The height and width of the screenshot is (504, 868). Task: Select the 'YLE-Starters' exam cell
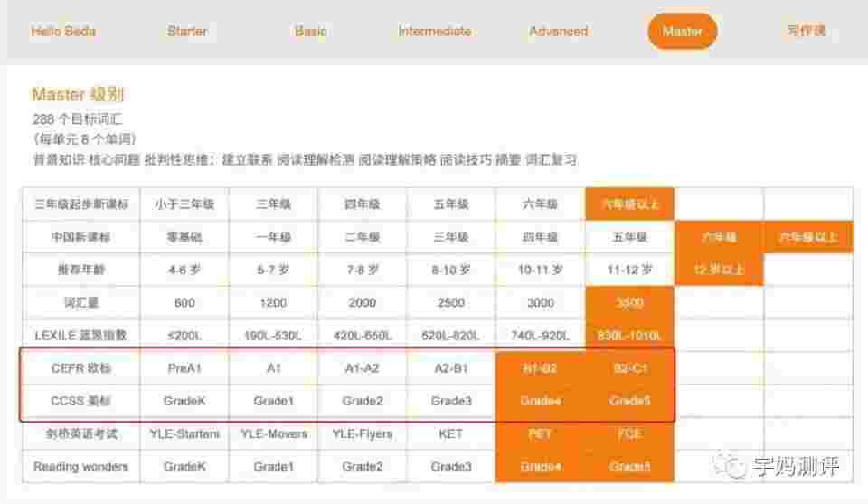coord(184,433)
